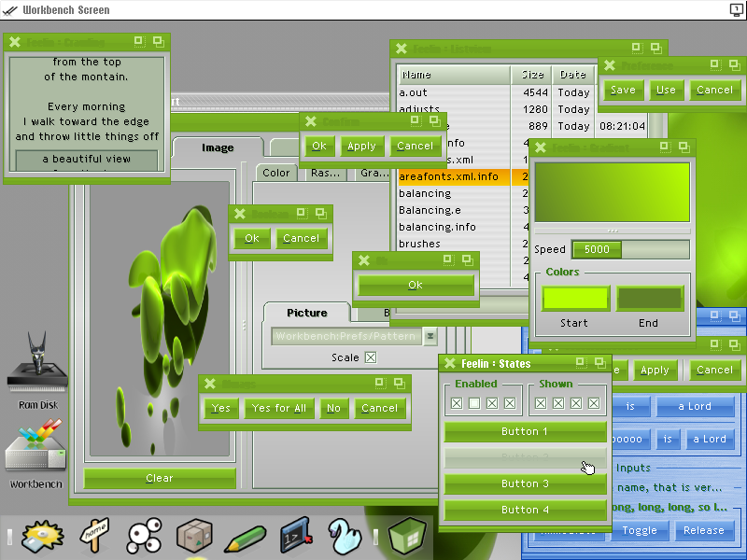
Task: Select the a.out row in listview
Action: click(497, 92)
